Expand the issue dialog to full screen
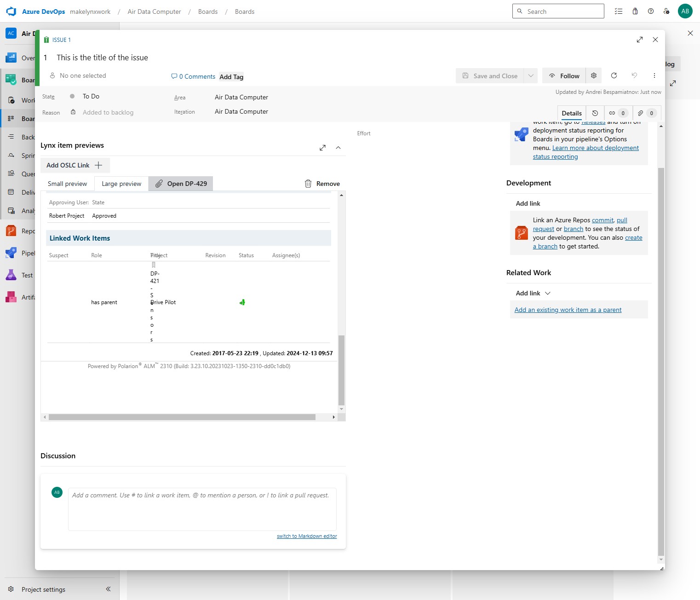The height and width of the screenshot is (600, 700). click(640, 40)
